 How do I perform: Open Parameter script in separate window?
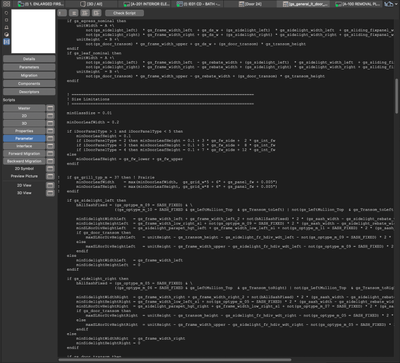[x=50, y=138]
